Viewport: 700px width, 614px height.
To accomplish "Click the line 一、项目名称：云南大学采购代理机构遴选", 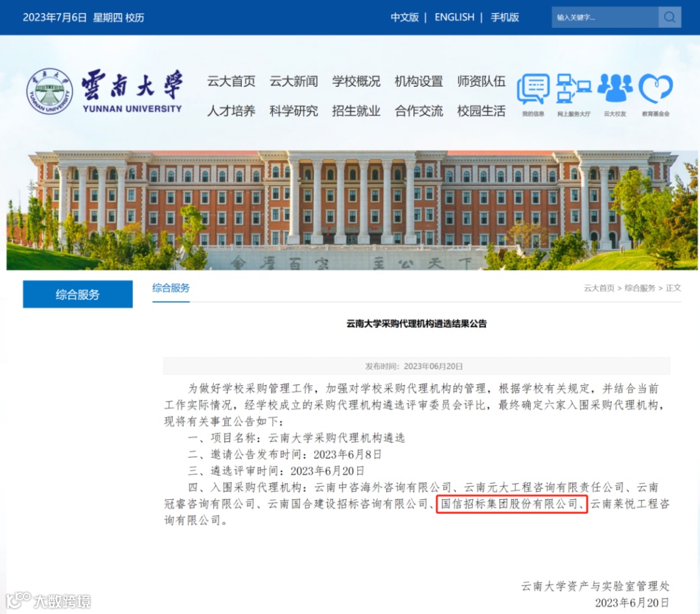I will click(x=296, y=438).
